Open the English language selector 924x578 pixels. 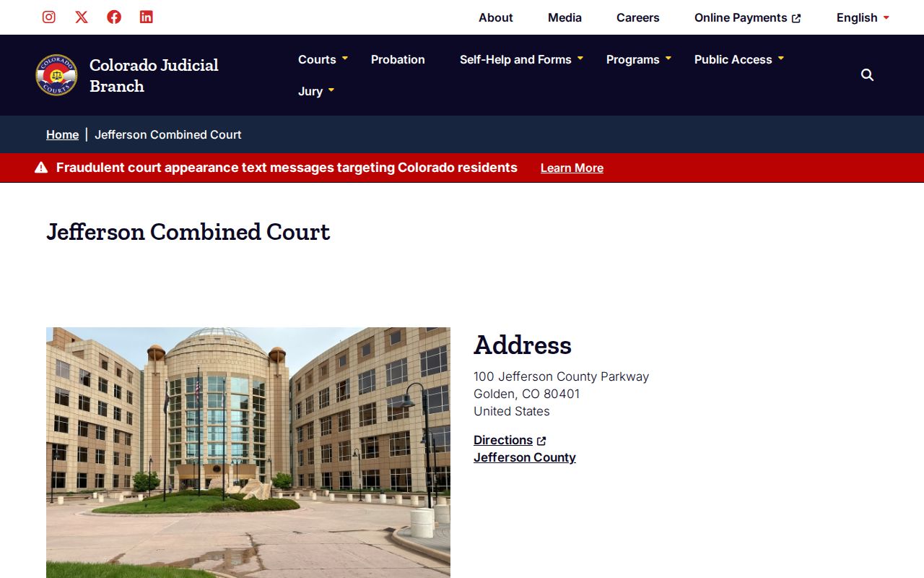863,17
